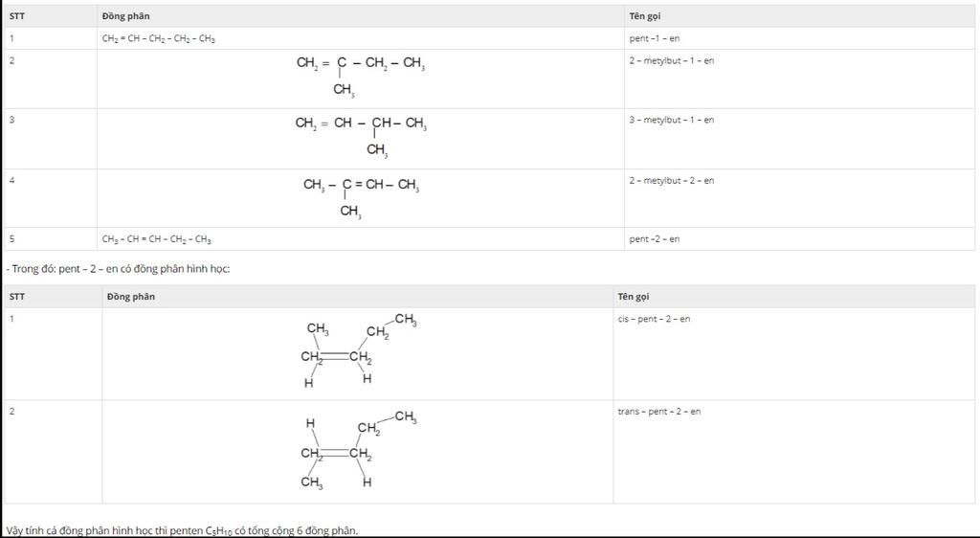Click the trans – pent – 2 – en label
The width and height of the screenshot is (980, 538).
pyautogui.click(x=658, y=411)
